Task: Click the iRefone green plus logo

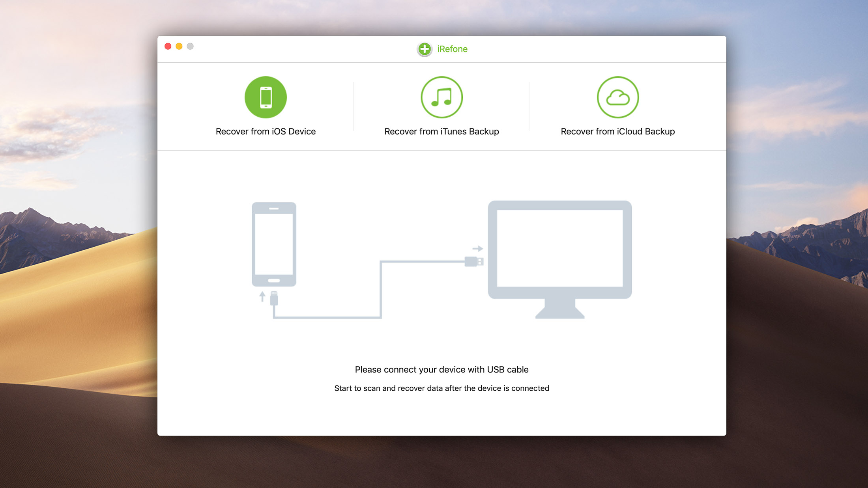Action: pos(425,49)
